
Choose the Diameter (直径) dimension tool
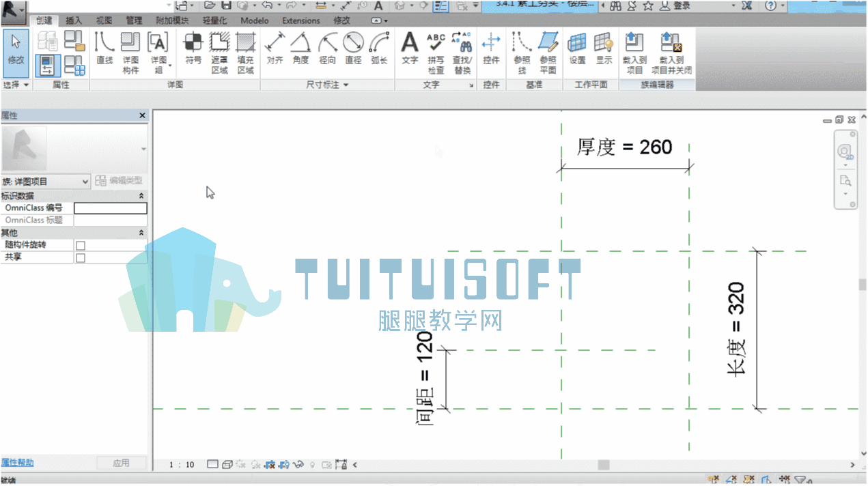tap(353, 48)
